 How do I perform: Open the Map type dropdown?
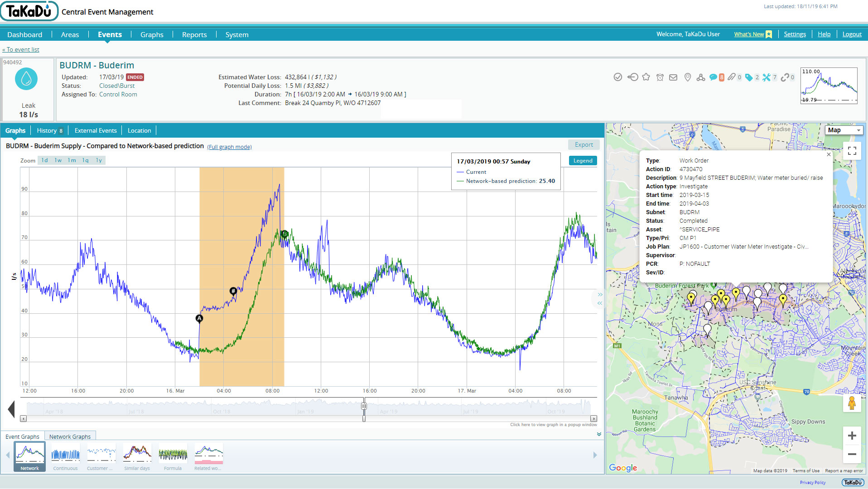click(x=844, y=130)
